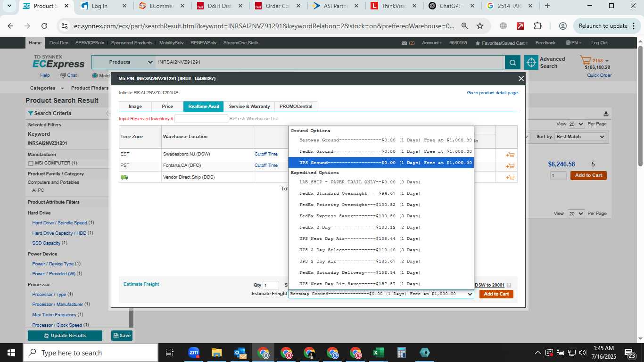Screen dimensions: 644x362
Task: Click Hard Drive / Spindle Speed filter
Action: 59,223
